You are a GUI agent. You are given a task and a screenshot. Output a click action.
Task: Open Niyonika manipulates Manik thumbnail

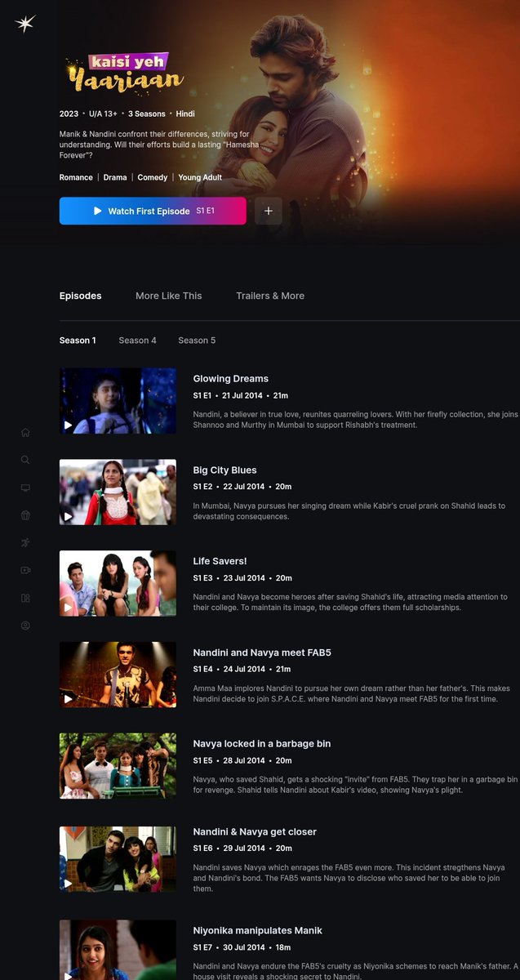118,950
